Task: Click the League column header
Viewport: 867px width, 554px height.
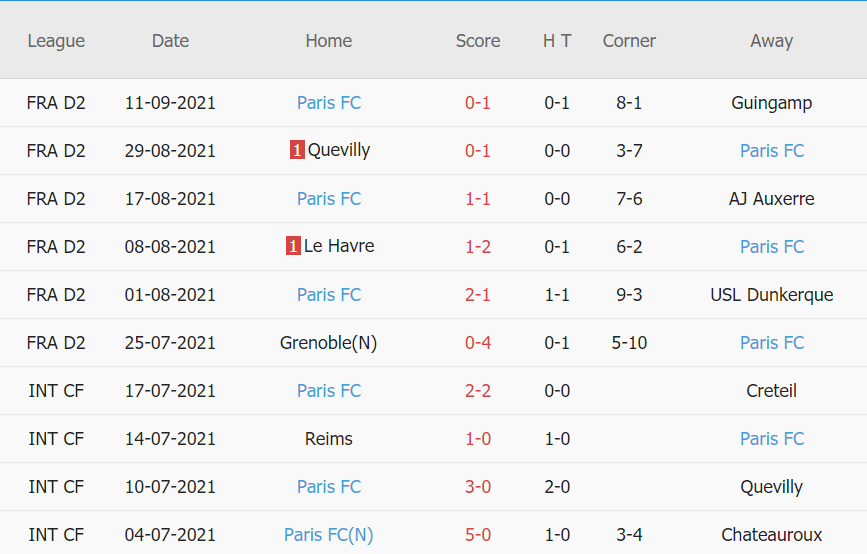Action: (56, 41)
